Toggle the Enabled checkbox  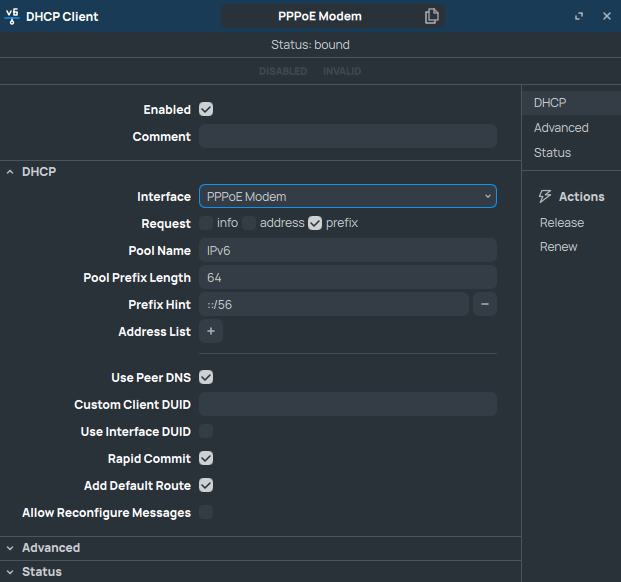point(206,109)
